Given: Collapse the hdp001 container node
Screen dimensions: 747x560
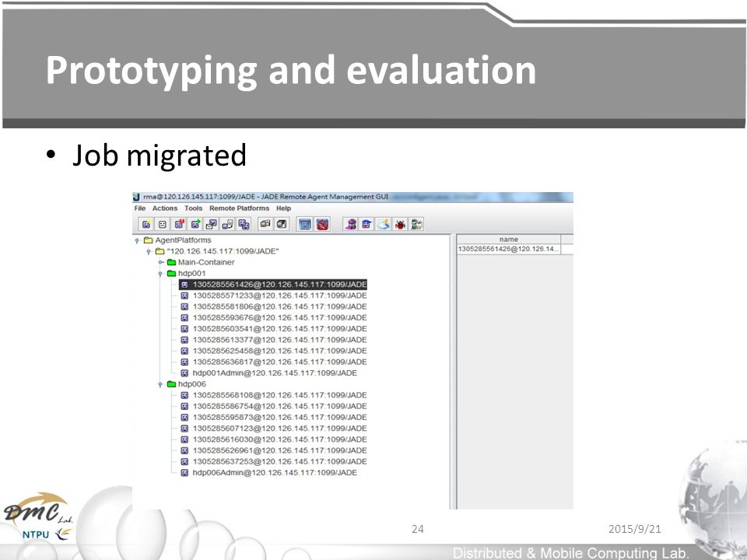Looking at the screenshot, I should pyautogui.click(x=160, y=274).
